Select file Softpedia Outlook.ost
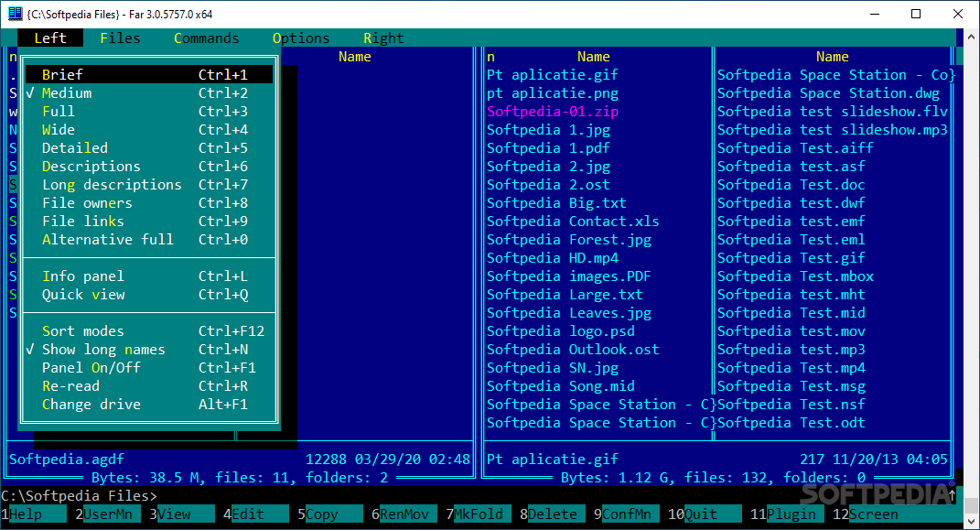 coord(573,350)
